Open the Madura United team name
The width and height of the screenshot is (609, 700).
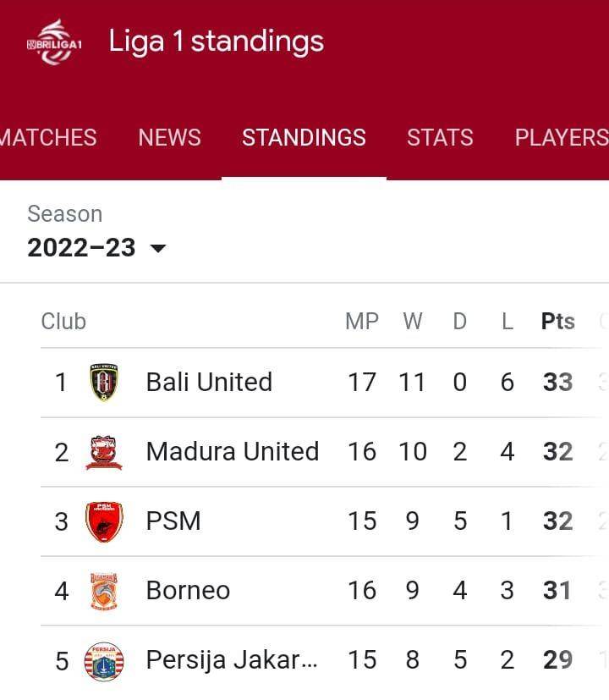tap(233, 451)
